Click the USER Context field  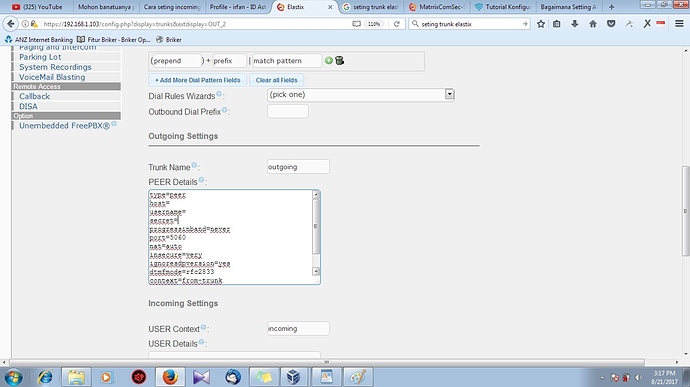point(298,328)
